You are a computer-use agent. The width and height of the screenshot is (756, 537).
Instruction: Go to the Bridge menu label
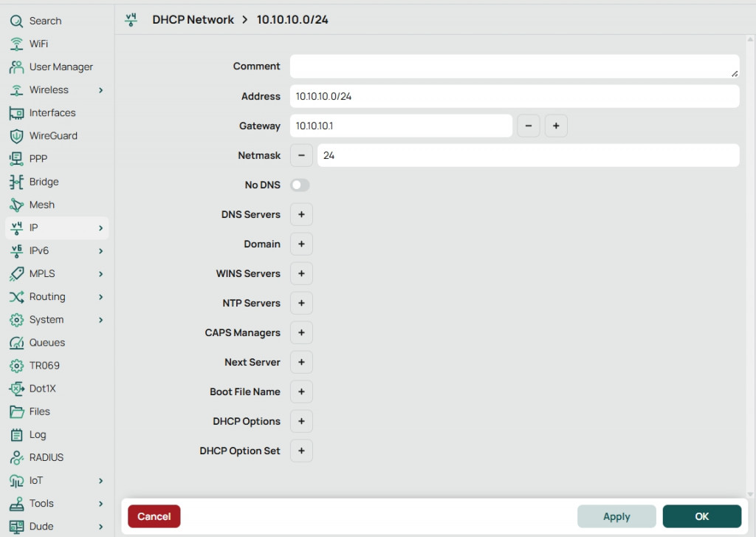tap(44, 182)
